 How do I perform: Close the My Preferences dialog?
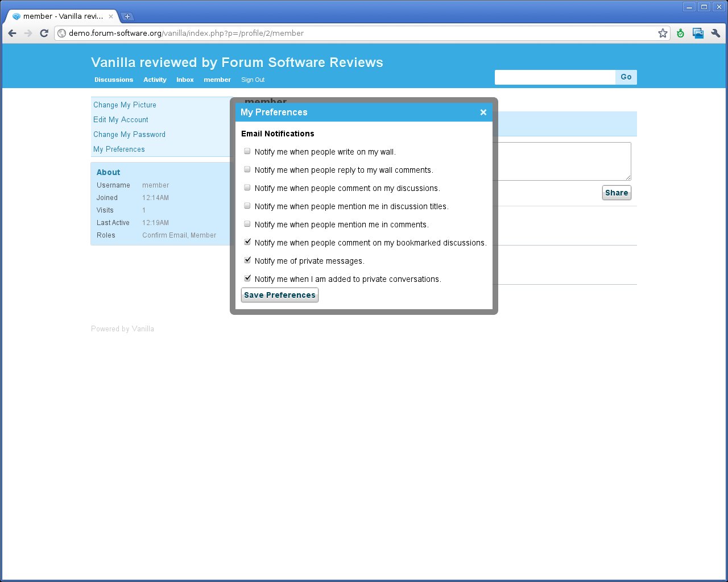[x=483, y=112]
